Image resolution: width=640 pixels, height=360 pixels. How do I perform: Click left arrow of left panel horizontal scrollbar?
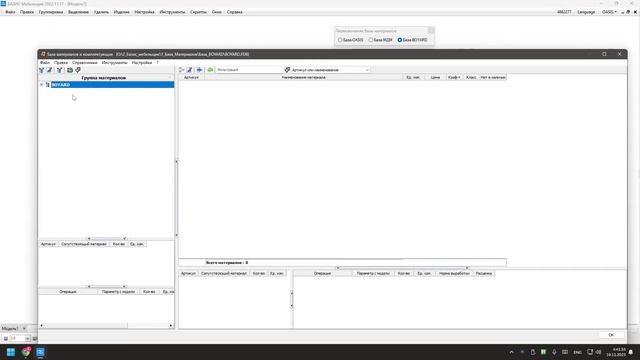pos(41,326)
